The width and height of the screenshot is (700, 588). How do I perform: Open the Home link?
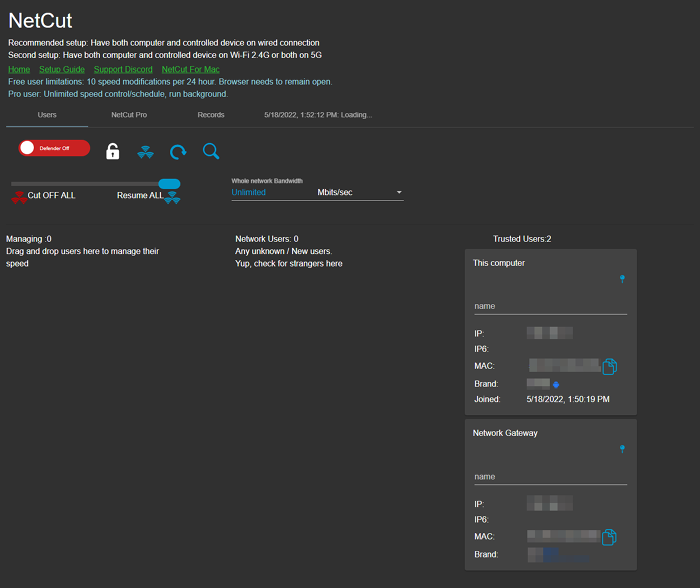click(x=19, y=69)
